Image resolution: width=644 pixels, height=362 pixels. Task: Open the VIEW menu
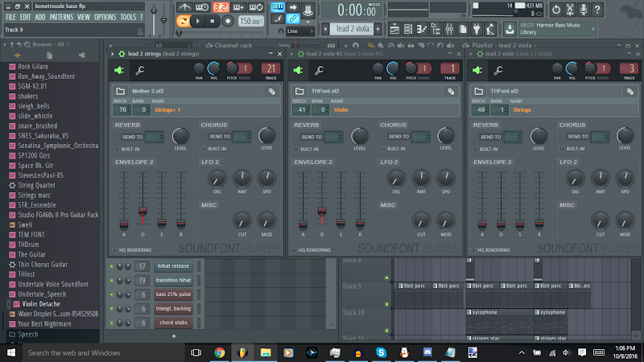pos(84,17)
